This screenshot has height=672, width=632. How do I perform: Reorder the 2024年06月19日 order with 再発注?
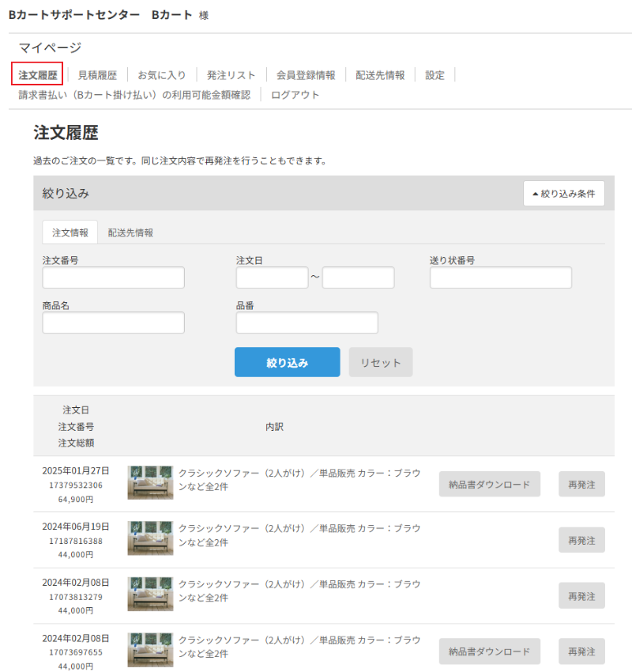[581, 540]
